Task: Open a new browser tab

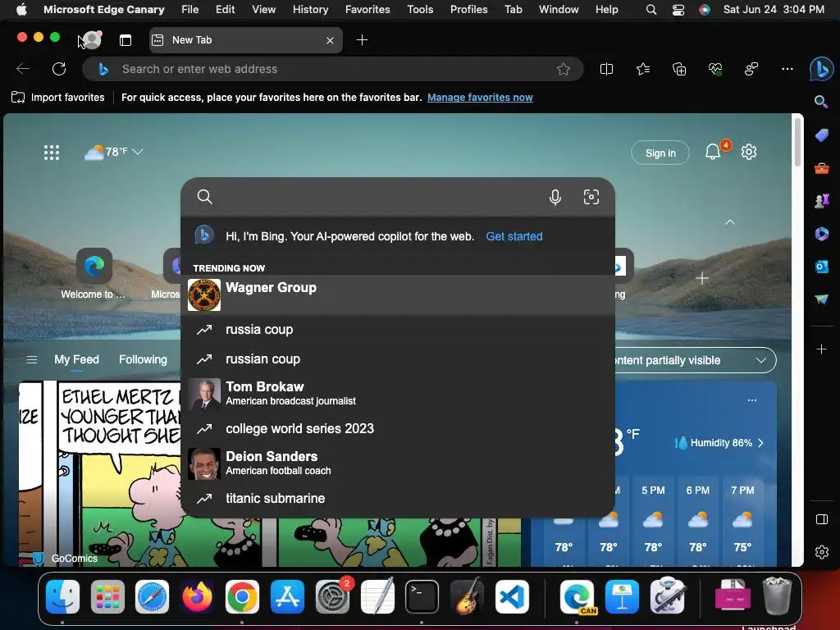Action: [362, 39]
